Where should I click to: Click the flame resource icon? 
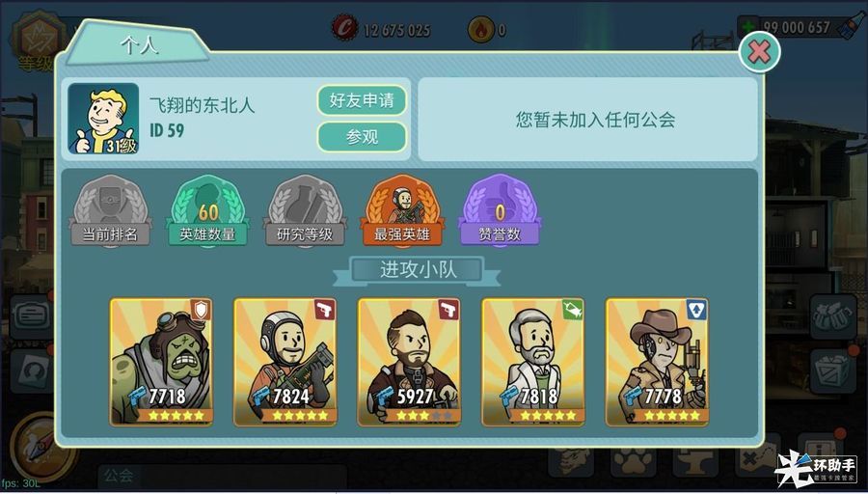481,29
